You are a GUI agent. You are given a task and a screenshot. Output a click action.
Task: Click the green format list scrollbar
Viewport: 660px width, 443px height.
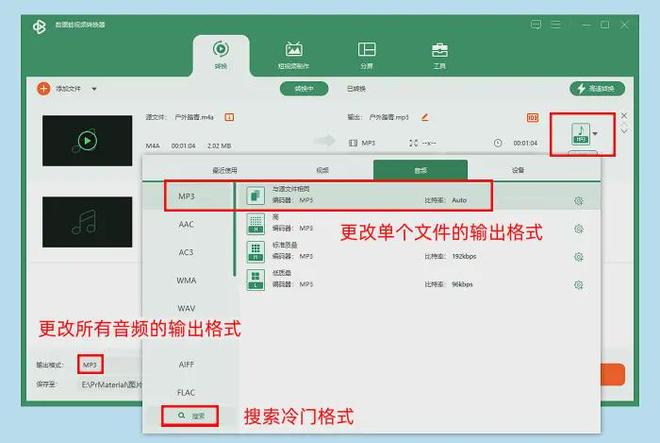(234, 230)
